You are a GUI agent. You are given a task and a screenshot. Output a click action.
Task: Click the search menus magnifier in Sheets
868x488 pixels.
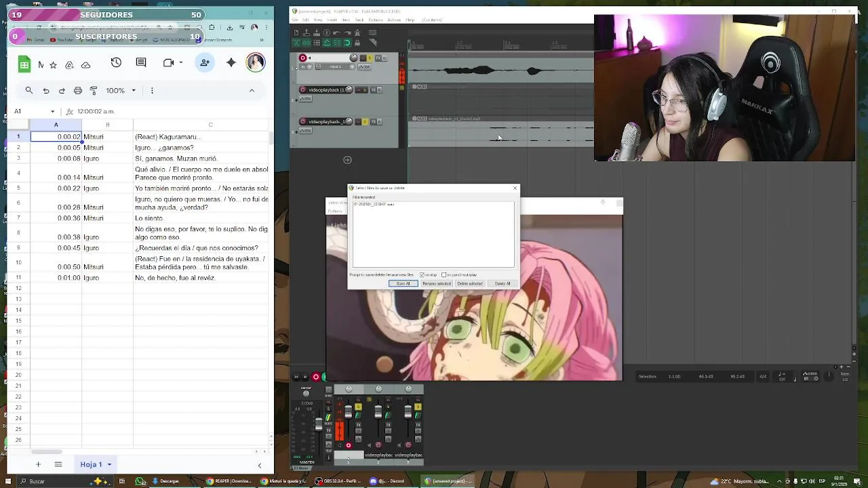pyautogui.click(x=29, y=90)
